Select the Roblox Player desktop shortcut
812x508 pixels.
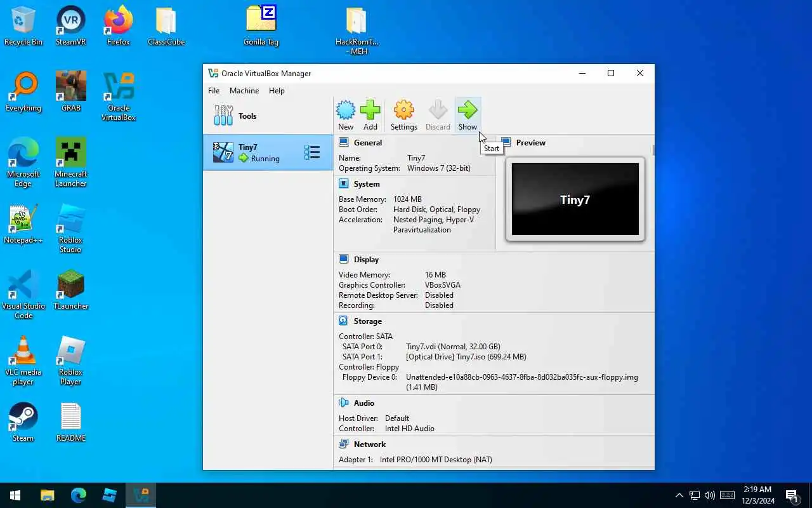pyautogui.click(x=71, y=361)
